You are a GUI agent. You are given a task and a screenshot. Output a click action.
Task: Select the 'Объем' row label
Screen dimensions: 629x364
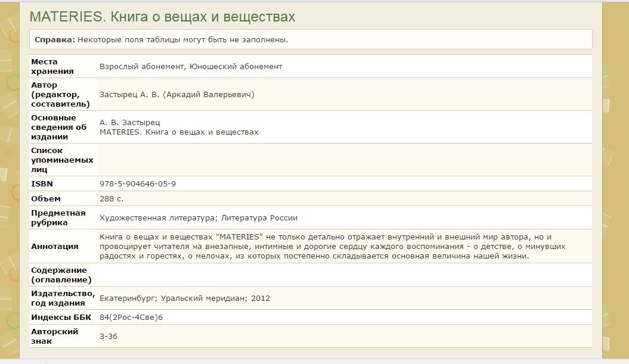click(x=46, y=198)
